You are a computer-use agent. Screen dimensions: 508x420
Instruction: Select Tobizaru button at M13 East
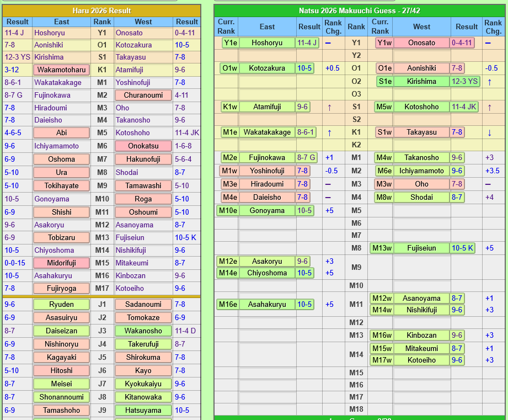click(x=62, y=237)
